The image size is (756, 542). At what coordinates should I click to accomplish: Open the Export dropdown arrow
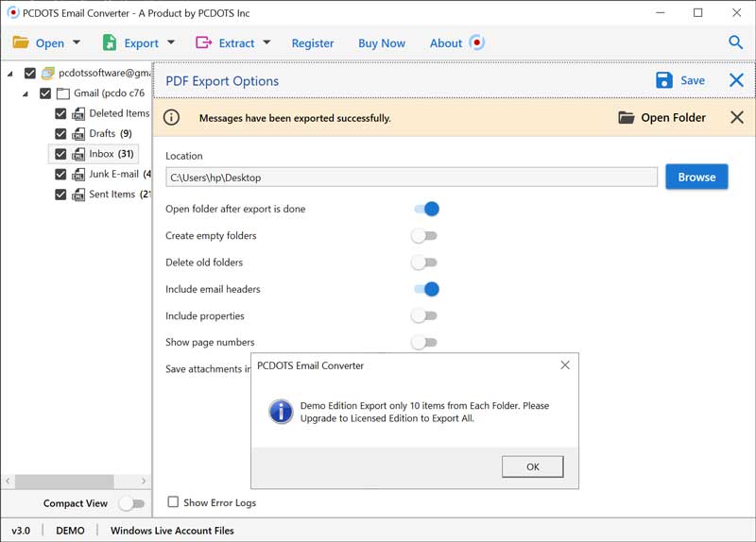click(171, 42)
